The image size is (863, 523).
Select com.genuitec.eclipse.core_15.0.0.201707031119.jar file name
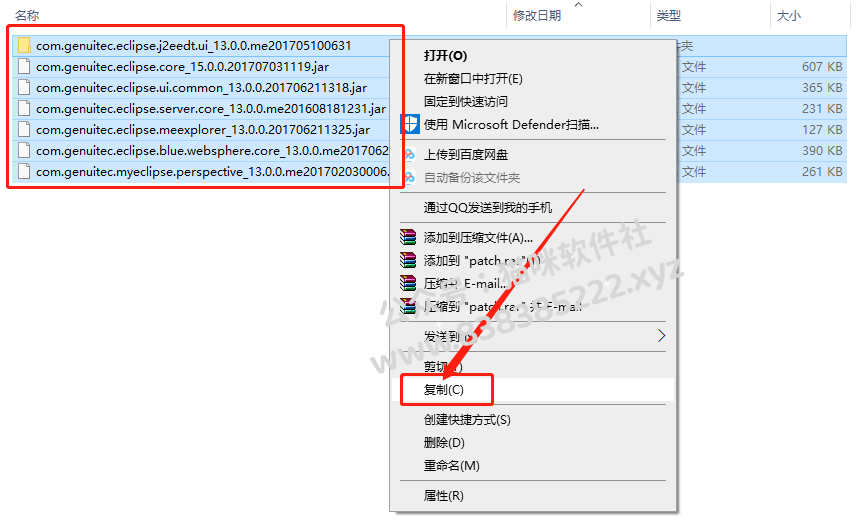(x=182, y=67)
